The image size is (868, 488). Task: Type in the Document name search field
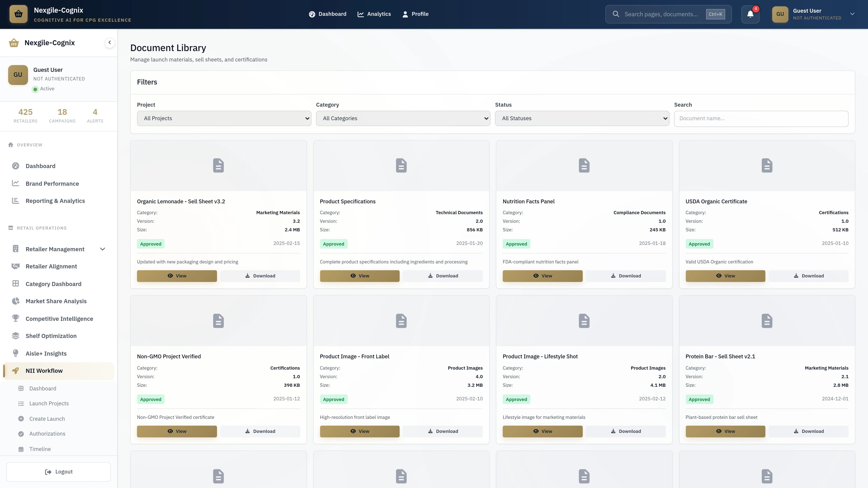pyautogui.click(x=761, y=118)
